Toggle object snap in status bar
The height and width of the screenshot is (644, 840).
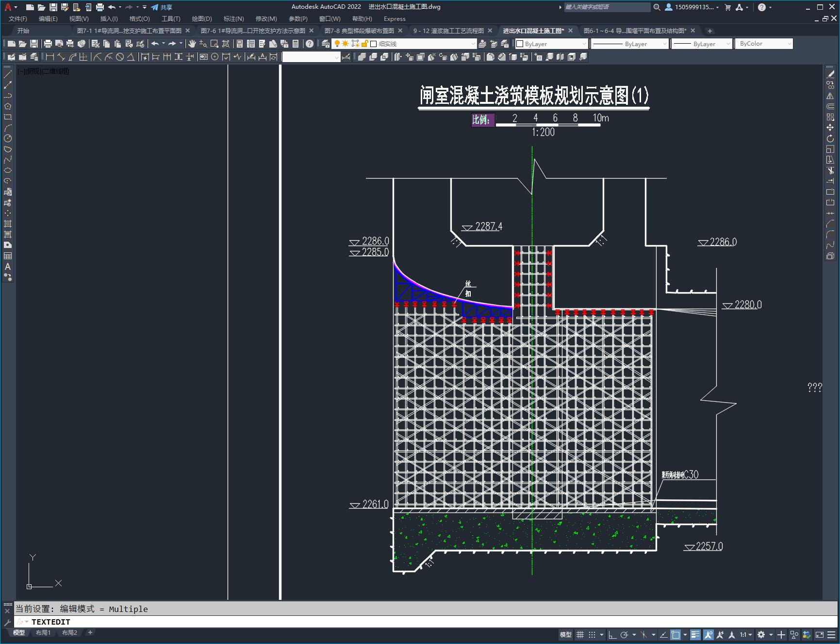pos(675,634)
